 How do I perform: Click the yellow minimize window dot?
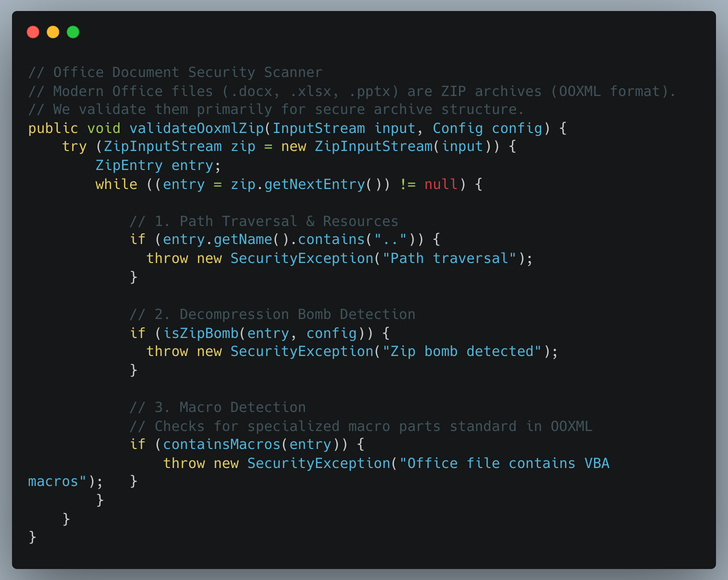click(x=53, y=32)
